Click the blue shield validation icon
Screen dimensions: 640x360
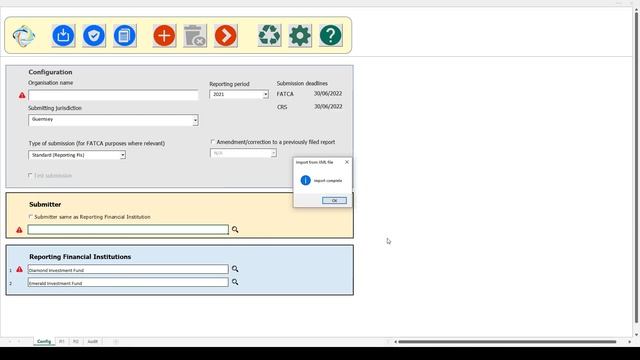[94, 36]
